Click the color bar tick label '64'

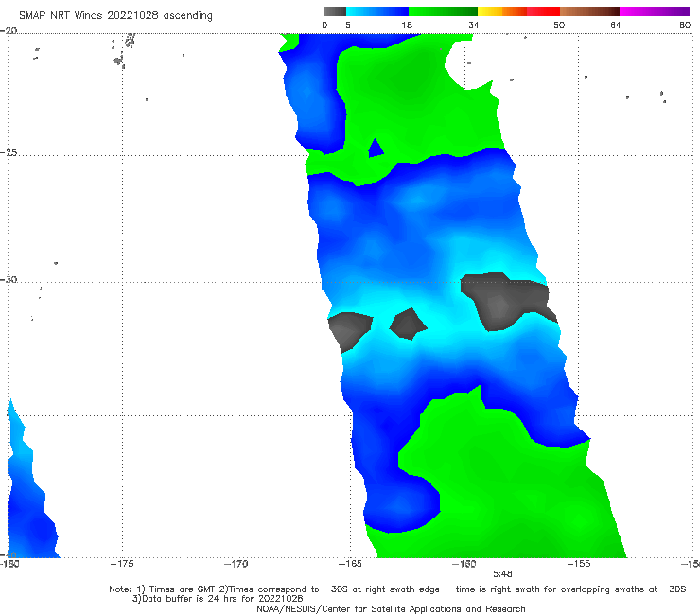click(x=616, y=25)
